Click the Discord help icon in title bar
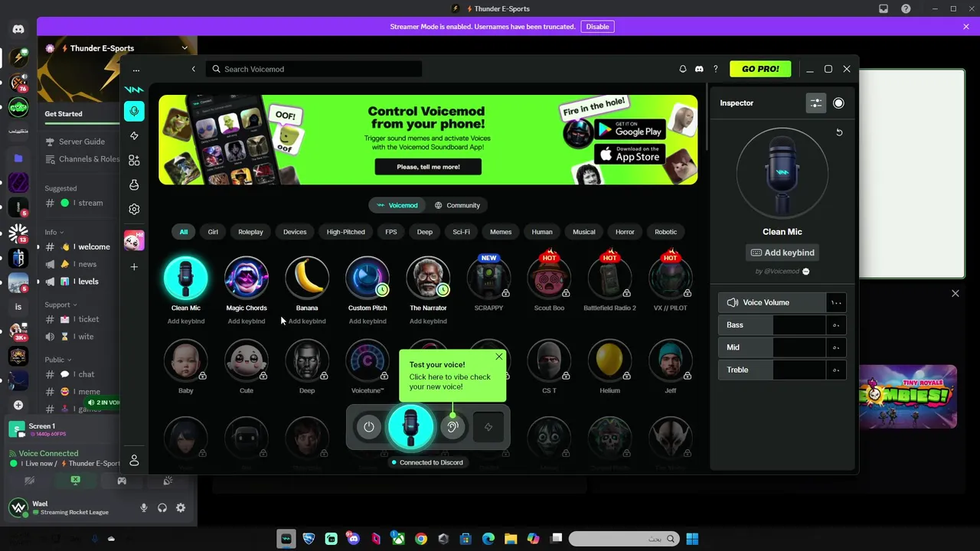The width and height of the screenshot is (980, 551). point(906,8)
